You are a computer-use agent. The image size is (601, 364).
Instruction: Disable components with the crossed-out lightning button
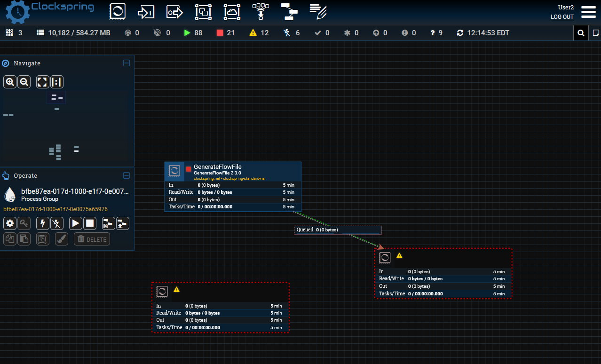[x=57, y=223]
